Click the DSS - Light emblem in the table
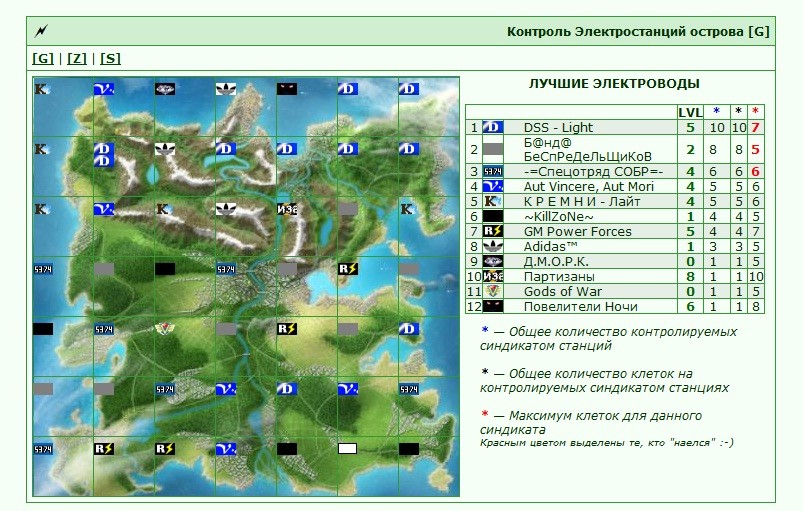The height and width of the screenshot is (511, 803). tap(493, 127)
